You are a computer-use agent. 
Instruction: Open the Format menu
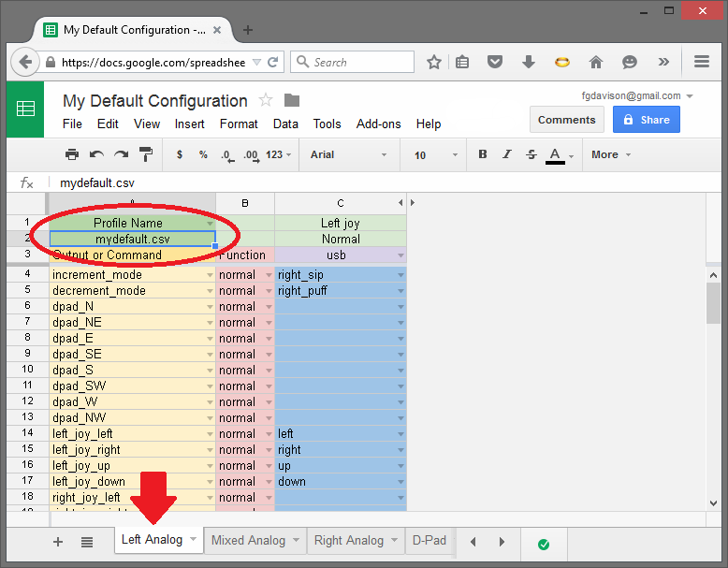(x=239, y=124)
